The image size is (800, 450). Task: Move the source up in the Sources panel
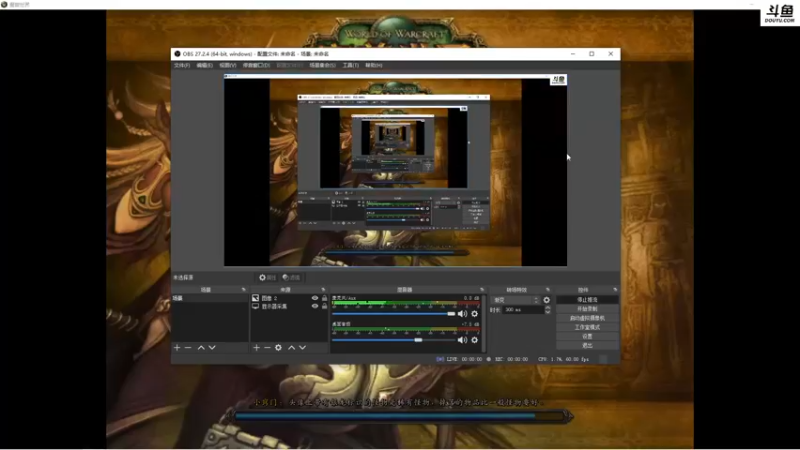[291, 347]
